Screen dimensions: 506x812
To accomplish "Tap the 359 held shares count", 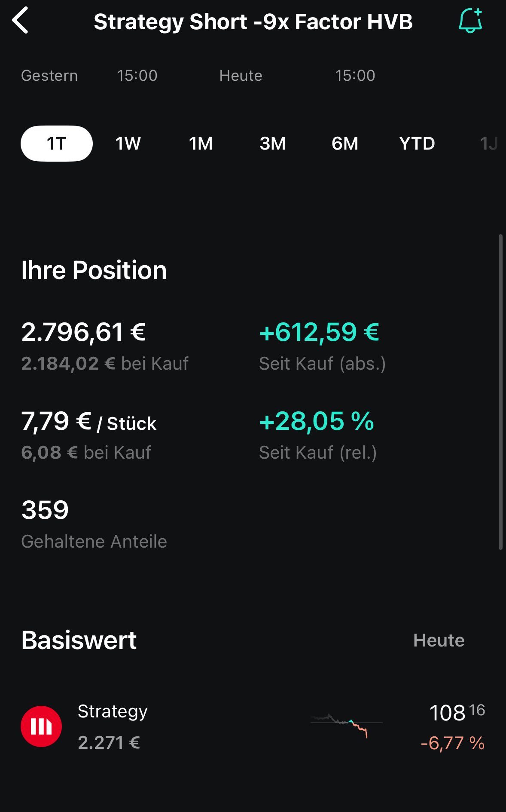I will tap(45, 510).
